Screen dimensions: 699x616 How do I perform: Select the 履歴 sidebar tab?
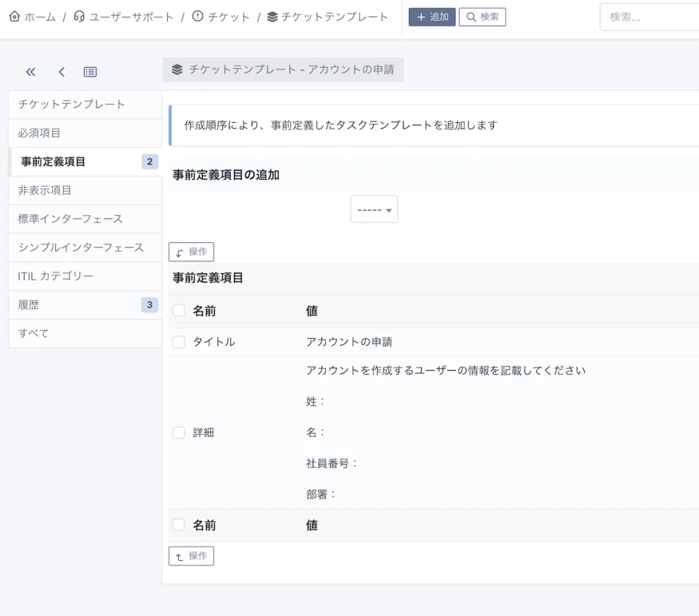click(x=85, y=305)
